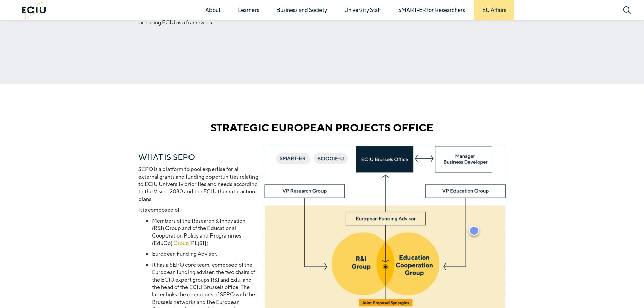The width and height of the screenshot is (644, 308).
Task: Click the ECIU Brussels Office box
Action: pos(384,159)
